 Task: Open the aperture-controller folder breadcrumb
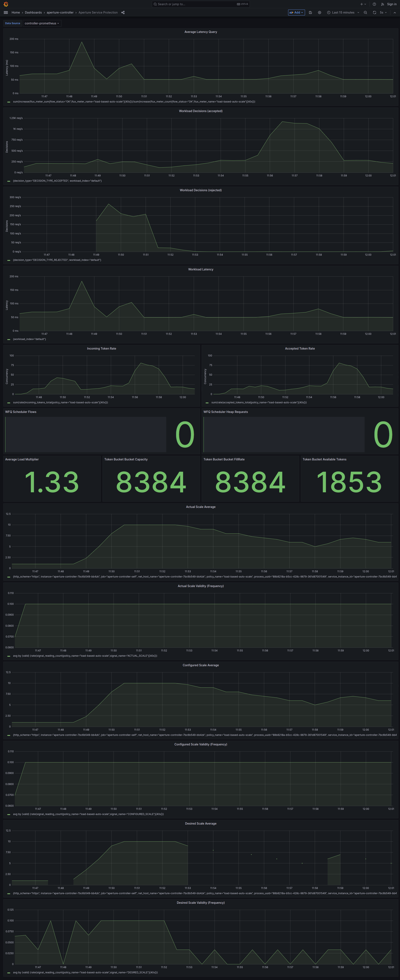click(x=60, y=12)
